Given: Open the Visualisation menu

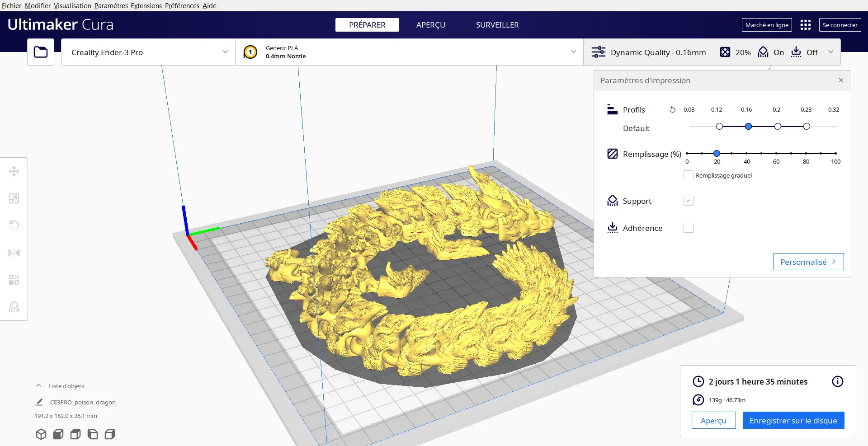Looking at the screenshot, I should pos(72,5).
